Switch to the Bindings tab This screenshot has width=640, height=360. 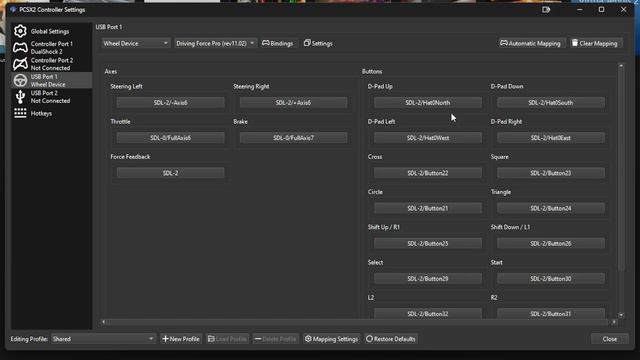(278, 43)
